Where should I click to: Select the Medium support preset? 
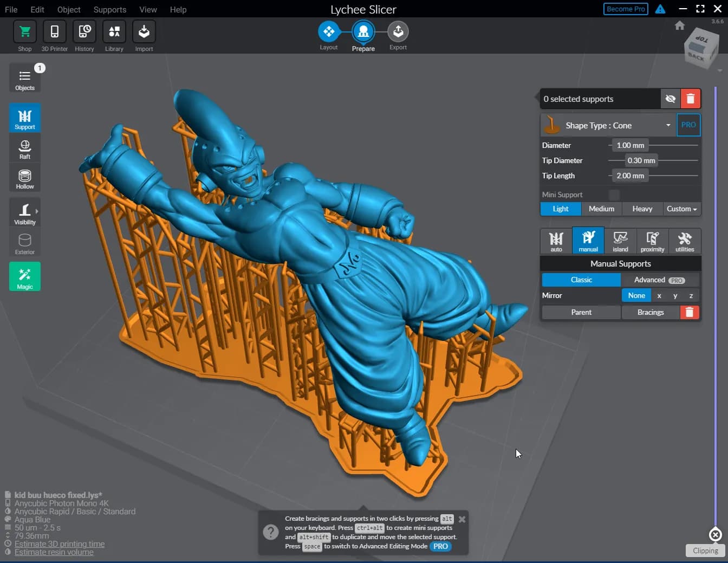point(601,209)
